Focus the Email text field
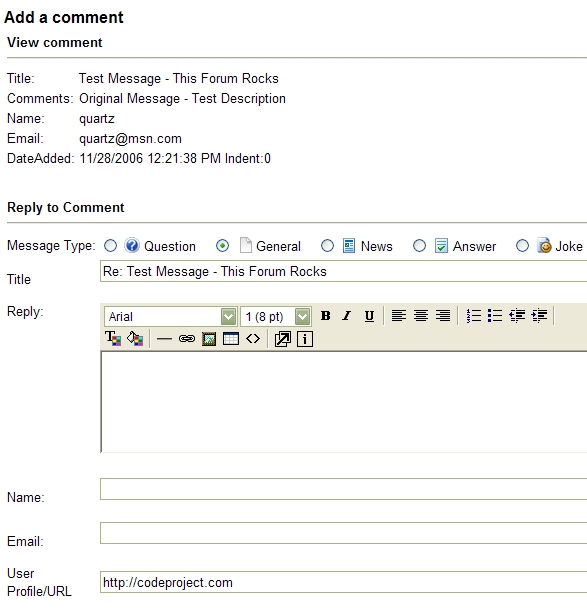This screenshot has height=616, width=587. point(343,533)
